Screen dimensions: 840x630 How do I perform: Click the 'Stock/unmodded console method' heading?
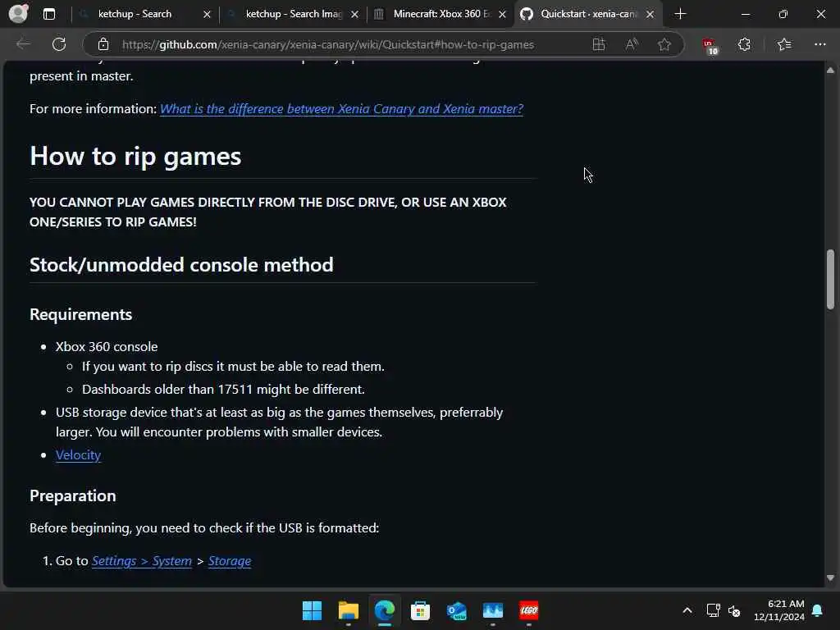click(x=181, y=265)
